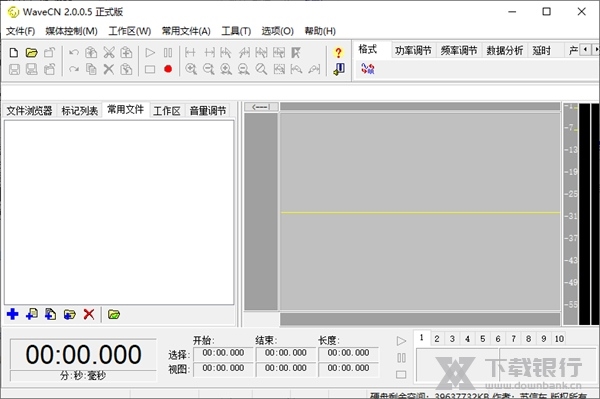
Task: Click the page-with-arrow icon next to the blue plus
Action: point(32,314)
